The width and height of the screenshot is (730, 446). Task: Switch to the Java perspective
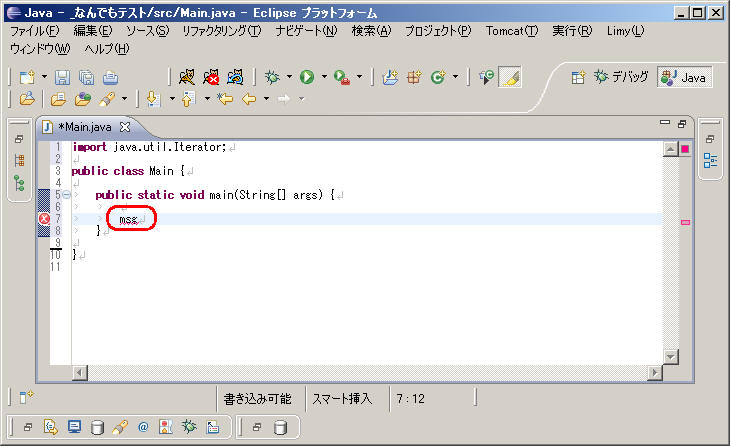685,77
